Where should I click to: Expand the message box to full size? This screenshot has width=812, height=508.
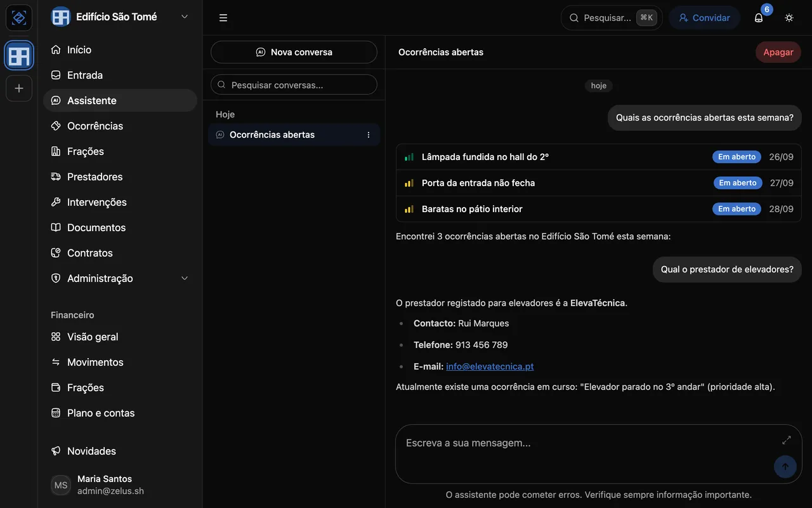pyautogui.click(x=787, y=440)
